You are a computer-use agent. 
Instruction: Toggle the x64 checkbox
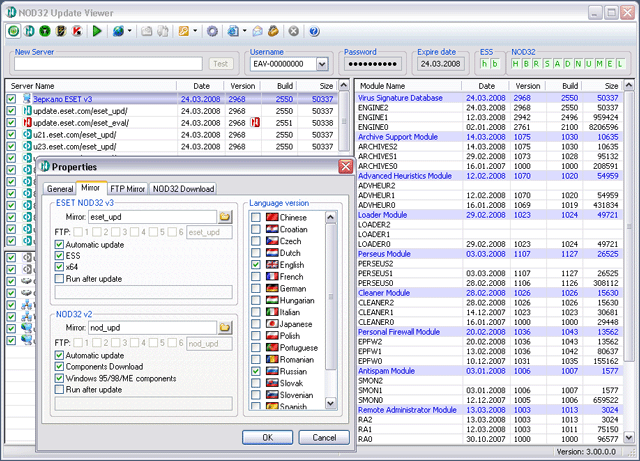pos(59,267)
